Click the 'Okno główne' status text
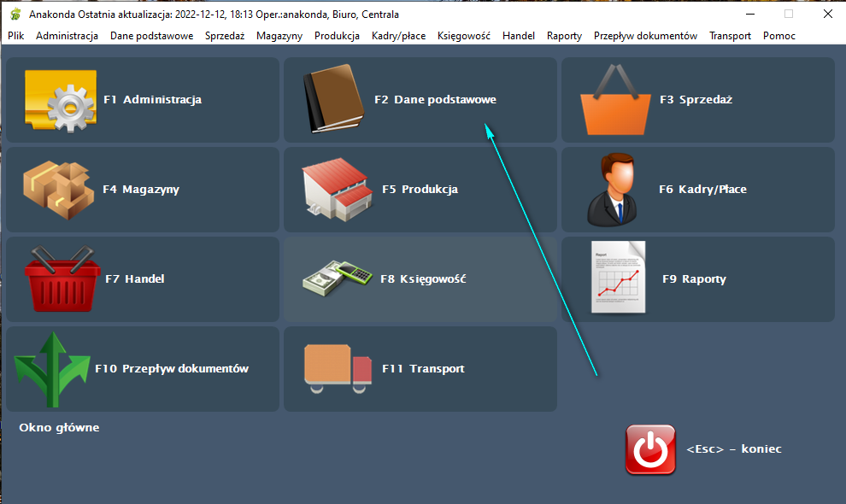 59,427
